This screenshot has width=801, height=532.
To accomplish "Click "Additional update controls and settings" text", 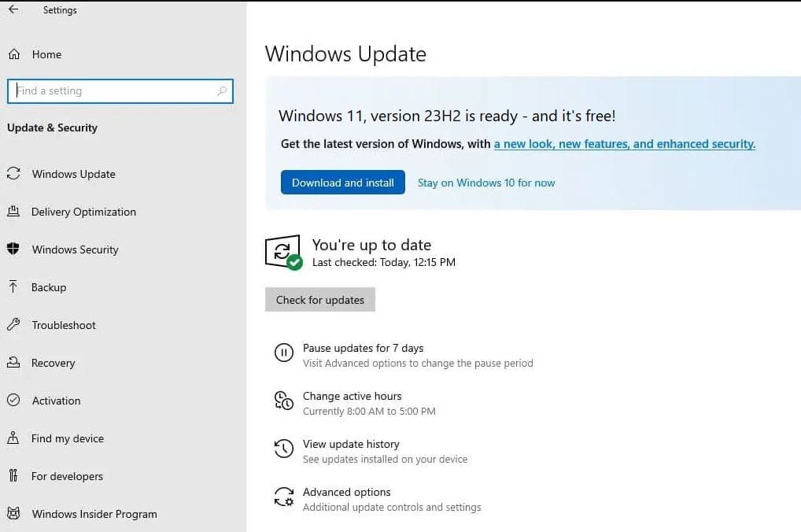I will (392, 508).
